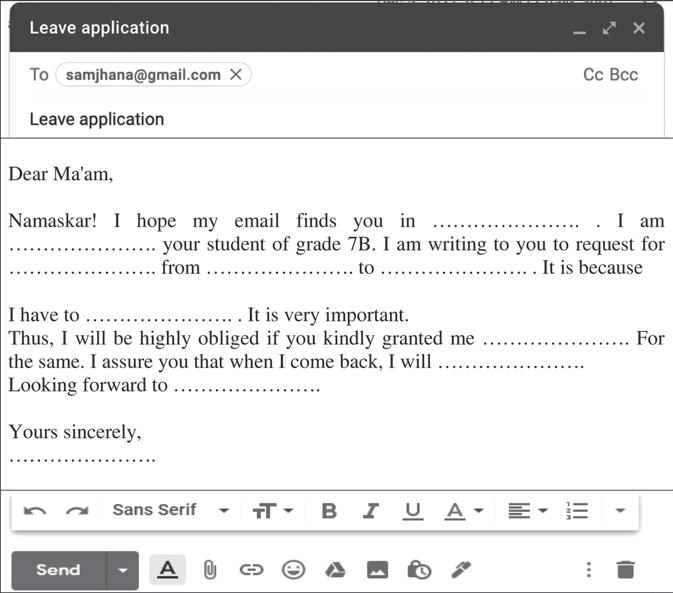Expand compose window to full screen
The image size is (673, 593).
[609, 28]
